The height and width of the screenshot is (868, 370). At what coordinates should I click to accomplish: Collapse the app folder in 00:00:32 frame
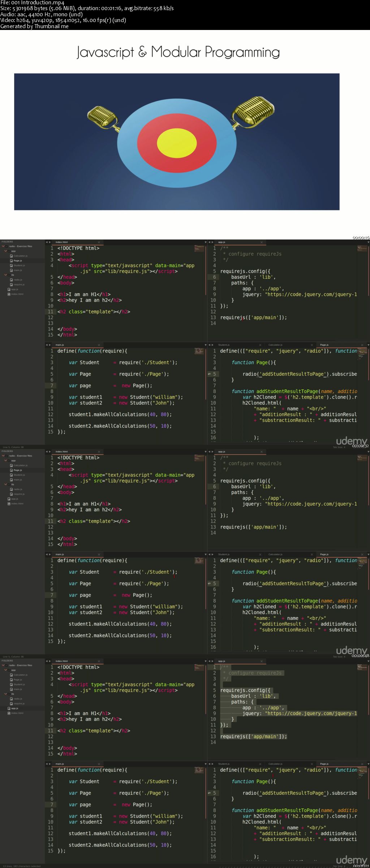(6, 251)
